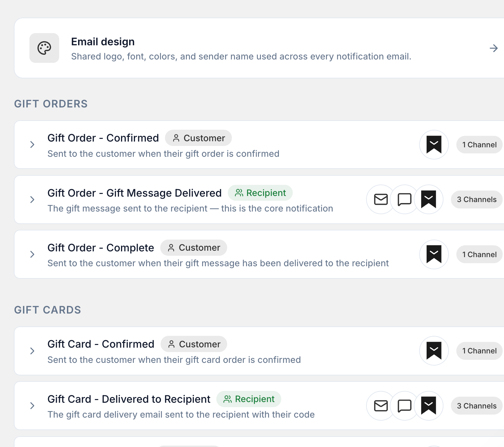Viewport: 504px width, 447px height.
Task: Click Customer tag on Gift Card - Confirmed
Action: pos(194,344)
